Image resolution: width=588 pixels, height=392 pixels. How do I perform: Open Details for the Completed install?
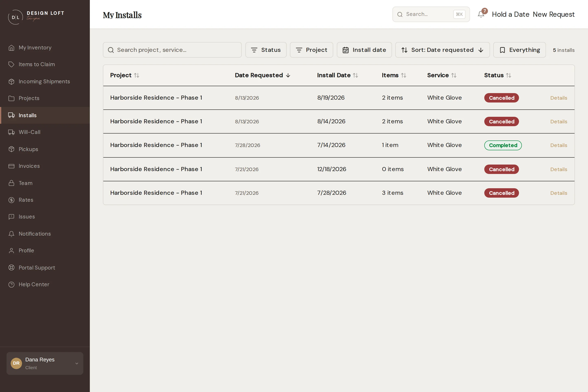pyautogui.click(x=559, y=145)
